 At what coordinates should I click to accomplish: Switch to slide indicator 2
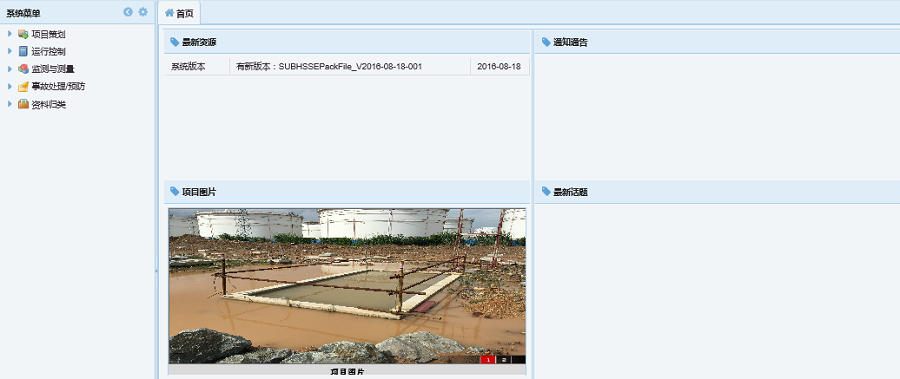[503, 359]
